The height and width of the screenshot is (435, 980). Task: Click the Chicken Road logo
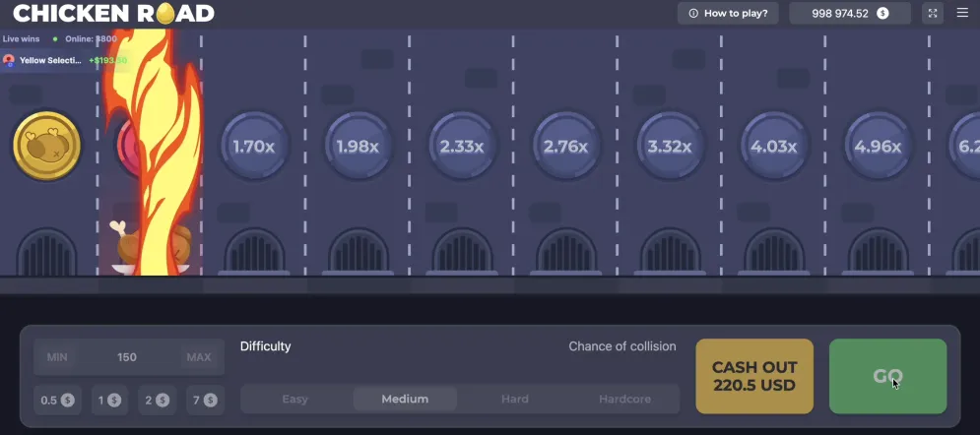pos(113,13)
